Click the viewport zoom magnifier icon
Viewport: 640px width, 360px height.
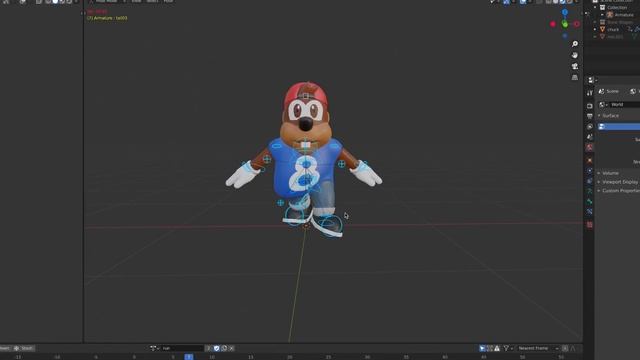[x=575, y=44]
